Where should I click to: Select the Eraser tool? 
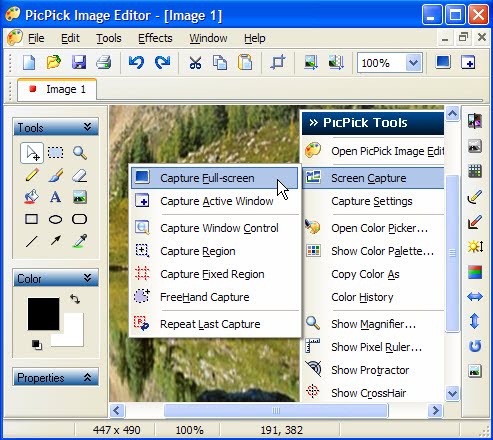click(x=80, y=175)
